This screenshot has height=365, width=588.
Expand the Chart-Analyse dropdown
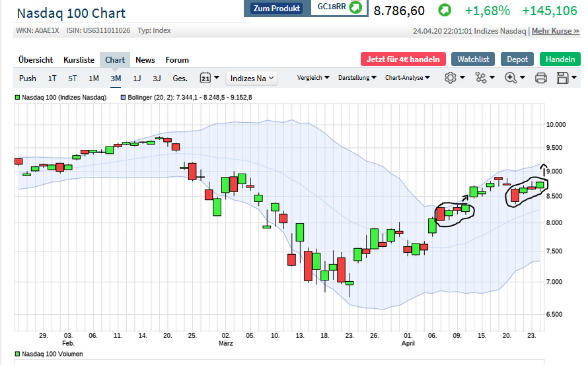coord(407,78)
